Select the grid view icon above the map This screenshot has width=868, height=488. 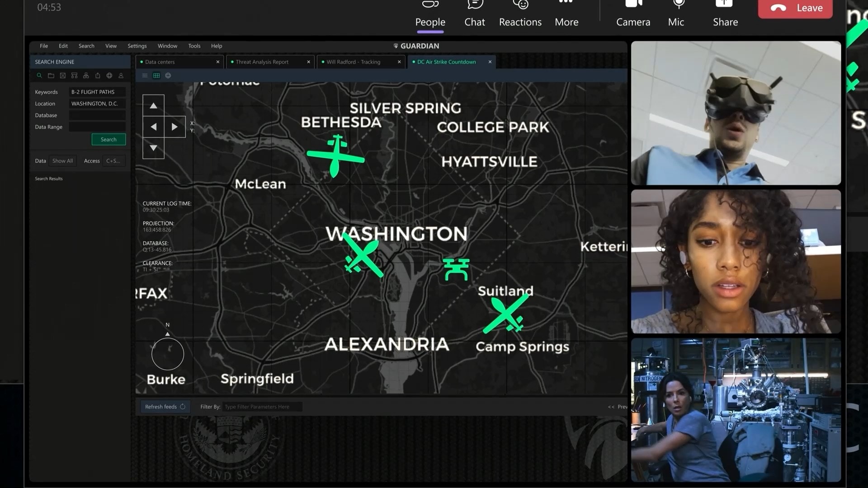(x=156, y=75)
